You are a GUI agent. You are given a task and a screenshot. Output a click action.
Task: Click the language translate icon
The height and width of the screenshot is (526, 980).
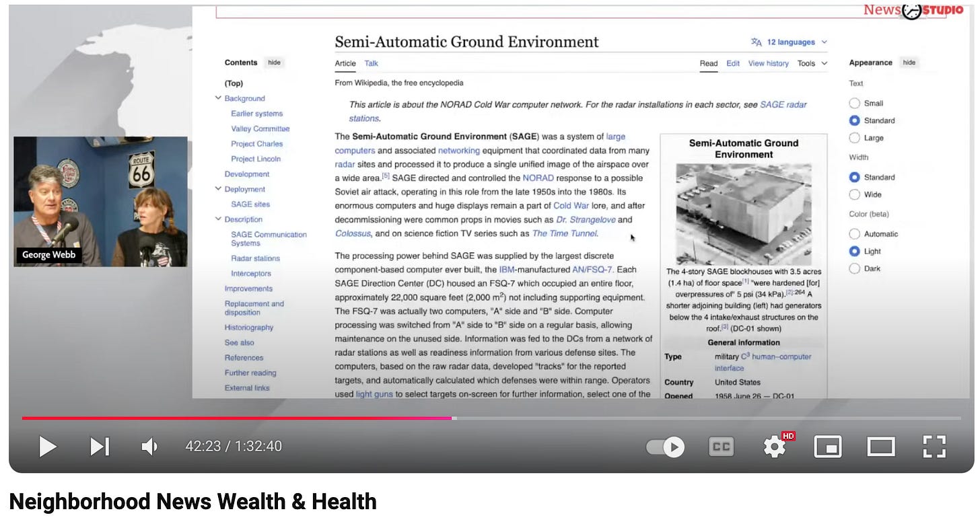point(756,42)
